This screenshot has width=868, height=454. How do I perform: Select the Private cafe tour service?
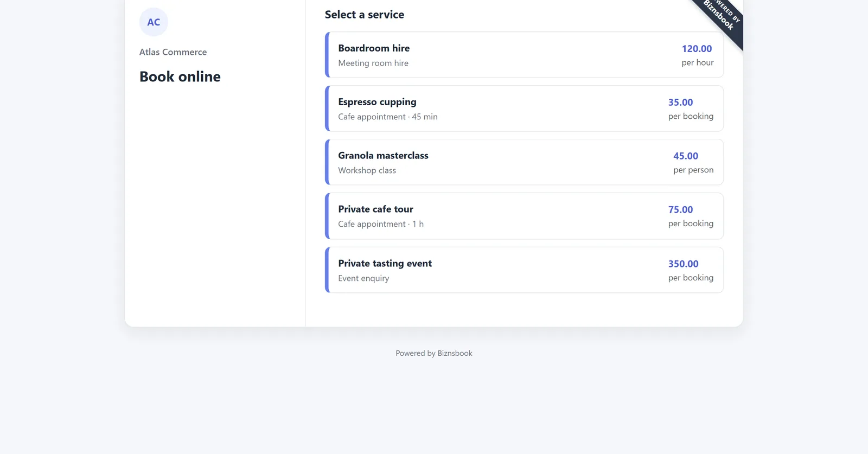tap(524, 216)
